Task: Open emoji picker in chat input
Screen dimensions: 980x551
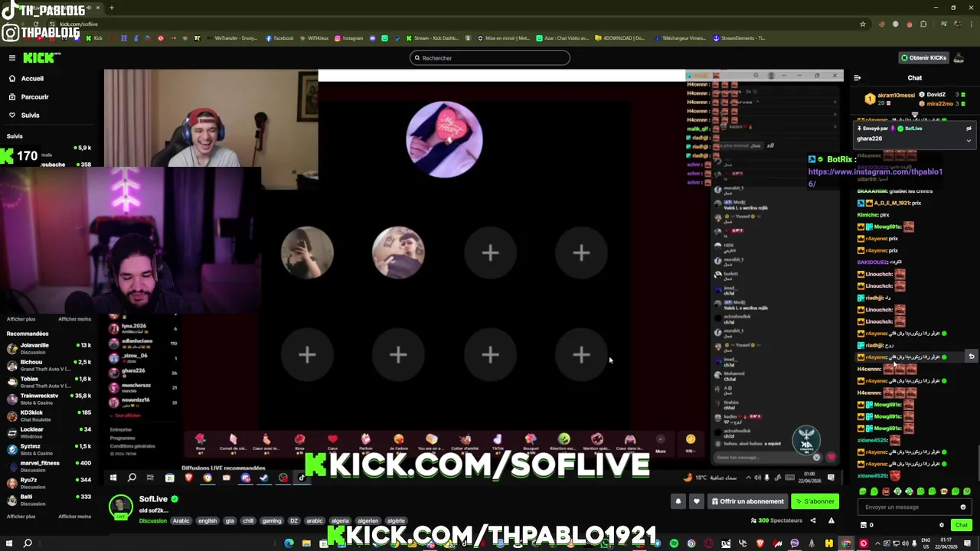Action: coord(963,507)
